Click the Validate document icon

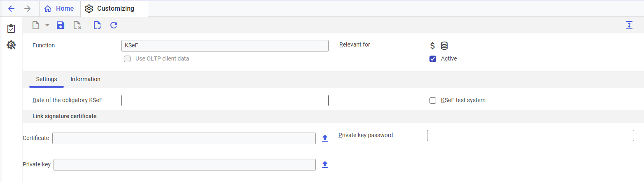(x=97, y=26)
